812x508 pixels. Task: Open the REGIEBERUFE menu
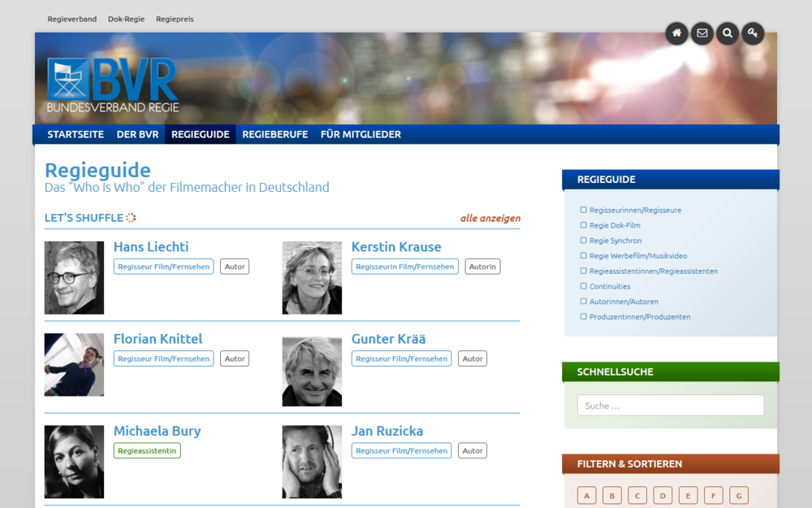[x=275, y=134]
